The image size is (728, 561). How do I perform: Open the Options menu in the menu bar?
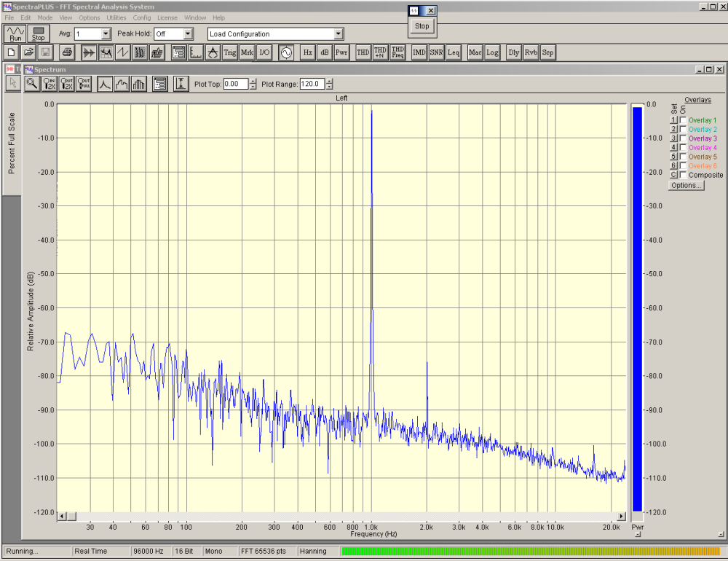90,17
